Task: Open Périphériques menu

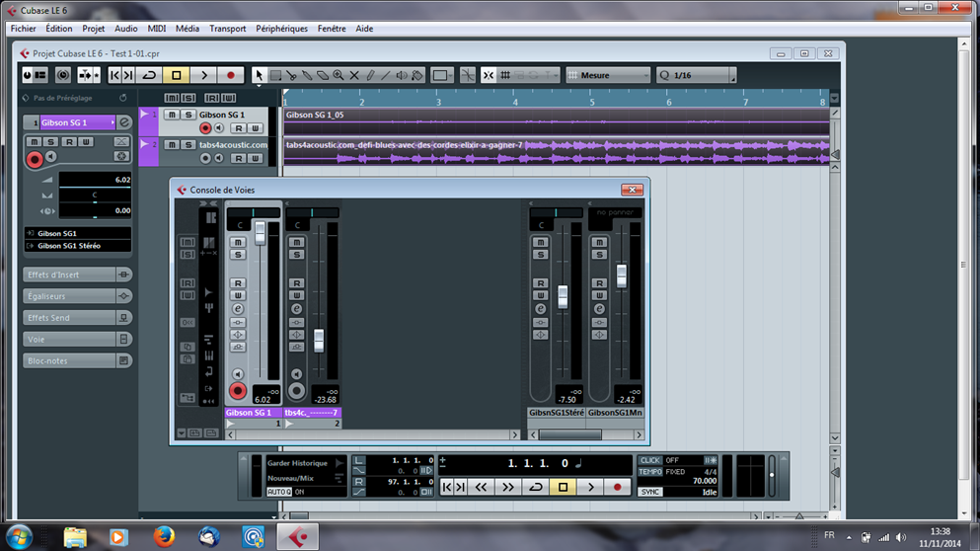Action: tap(282, 29)
